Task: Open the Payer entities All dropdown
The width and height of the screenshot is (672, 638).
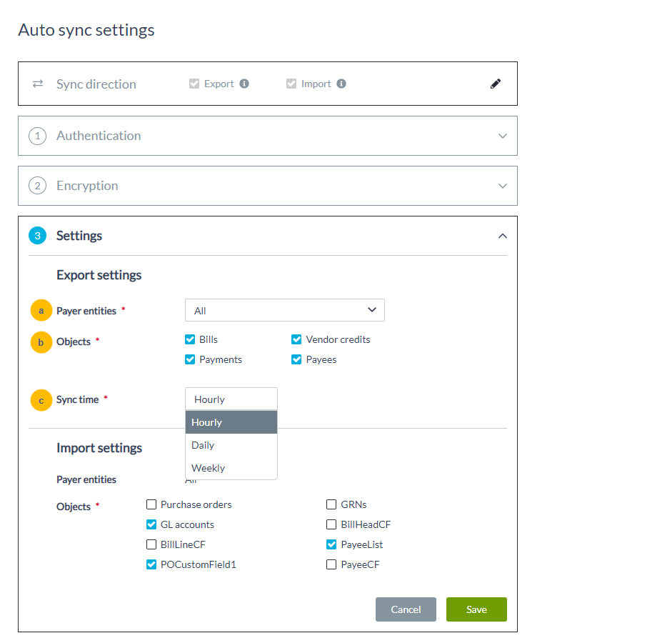Action: tap(284, 310)
